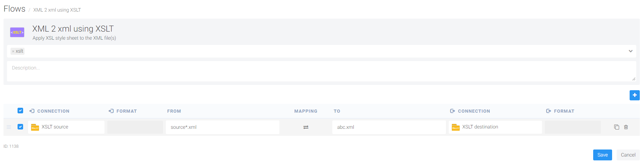Expand the tags dropdown chevron
Image resolution: width=644 pixels, height=166 pixels.
coord(630,51)
